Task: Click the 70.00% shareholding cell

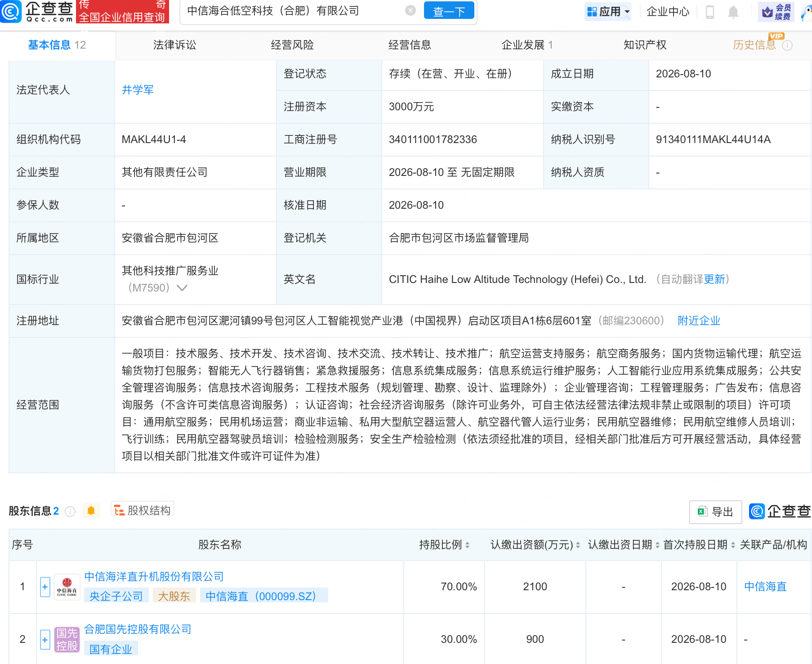Action: click(x=459, y=587)
